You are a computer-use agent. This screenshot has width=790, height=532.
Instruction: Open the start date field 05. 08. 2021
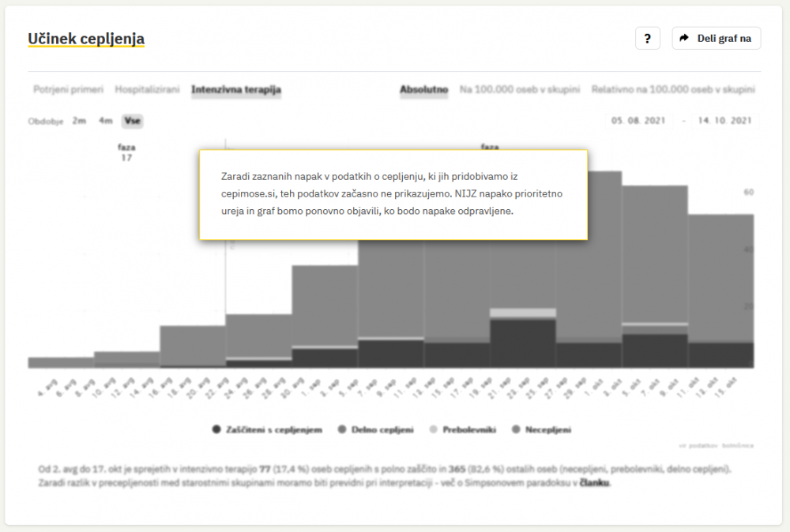click(638, 121)
